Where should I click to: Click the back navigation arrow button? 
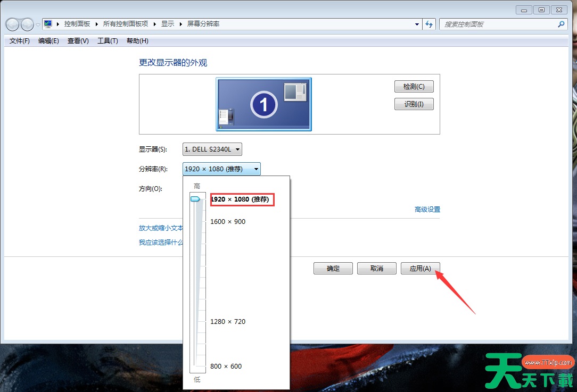click(12, 24)
